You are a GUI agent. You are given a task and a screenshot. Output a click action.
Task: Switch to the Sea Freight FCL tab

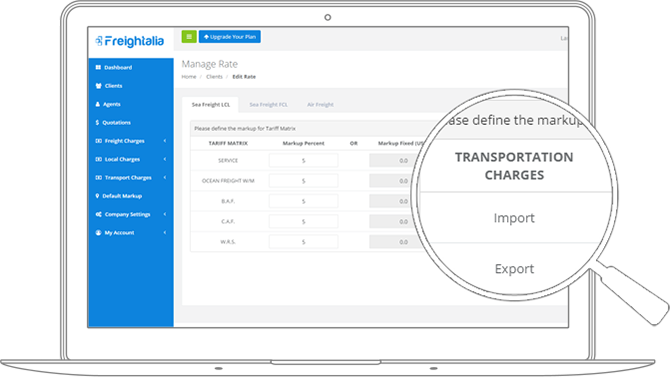268,105
